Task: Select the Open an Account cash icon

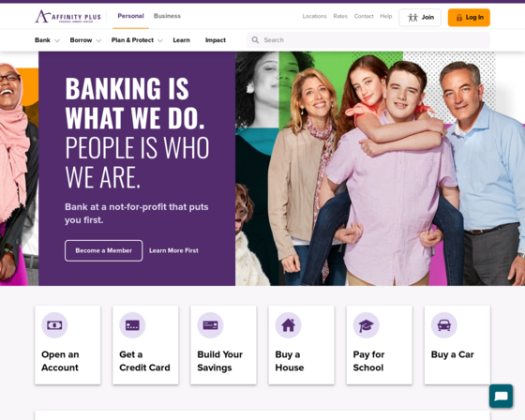Action: point(54,325)
